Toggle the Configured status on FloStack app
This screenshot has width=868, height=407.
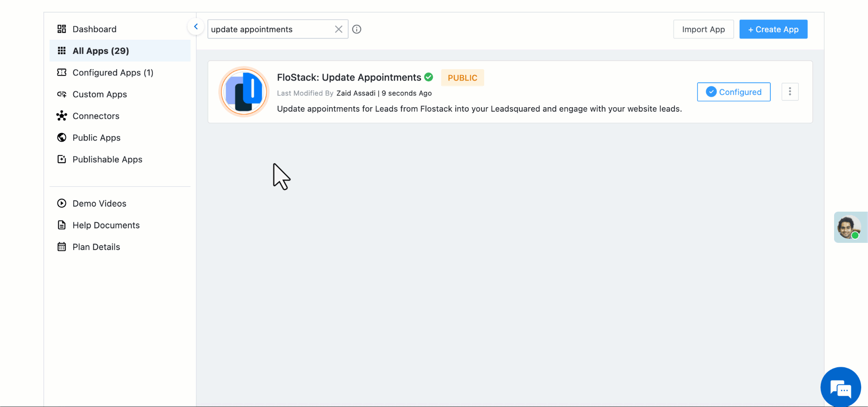[733, 92]
